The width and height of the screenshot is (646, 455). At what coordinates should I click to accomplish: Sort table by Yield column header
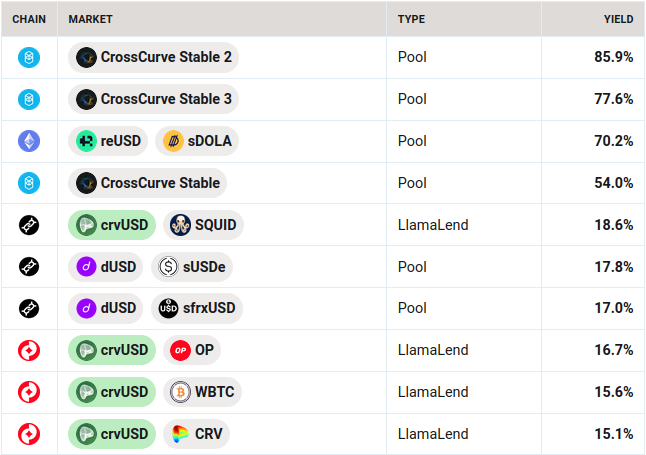618,19
